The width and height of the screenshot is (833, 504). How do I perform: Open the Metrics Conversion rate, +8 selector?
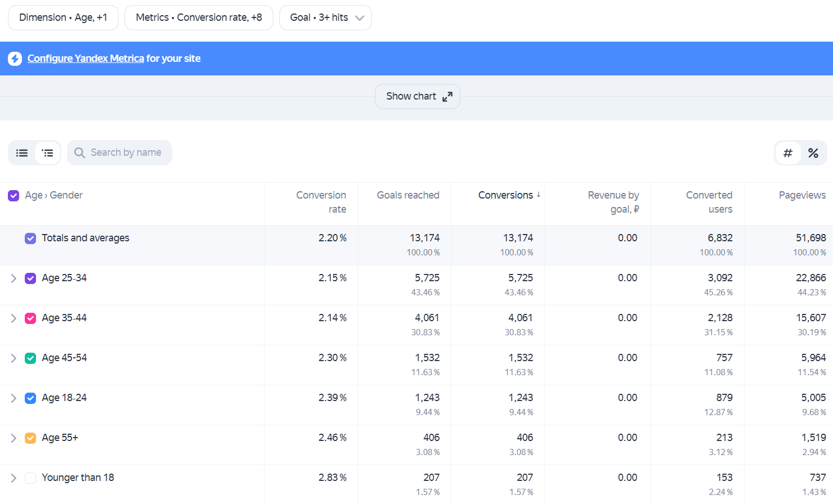point(199,17)
